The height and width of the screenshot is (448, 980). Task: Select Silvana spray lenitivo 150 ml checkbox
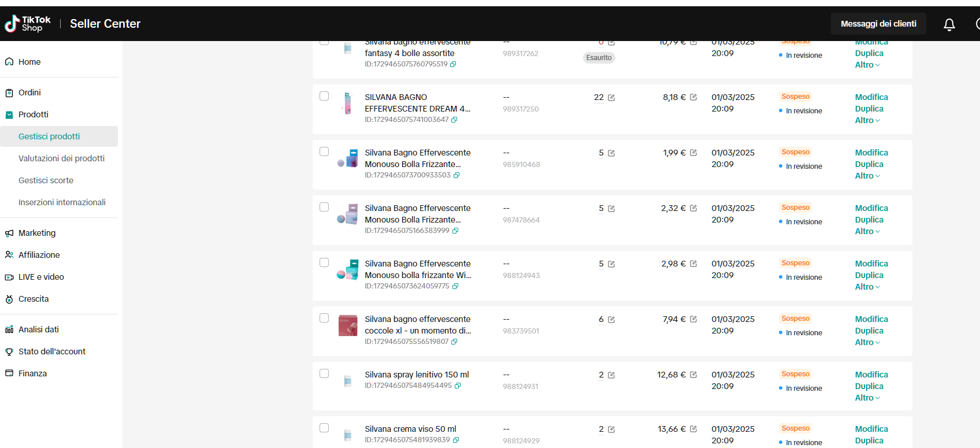(324, 373)
